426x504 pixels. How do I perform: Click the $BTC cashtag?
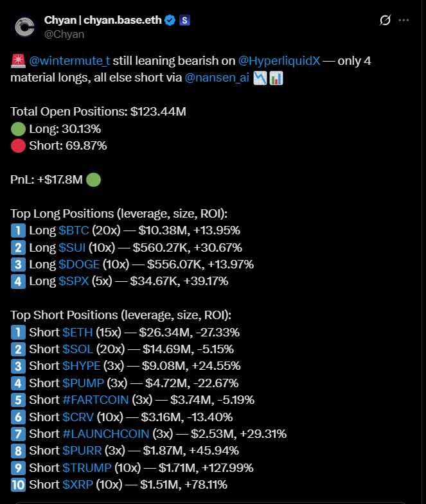[x=74, y=230]
